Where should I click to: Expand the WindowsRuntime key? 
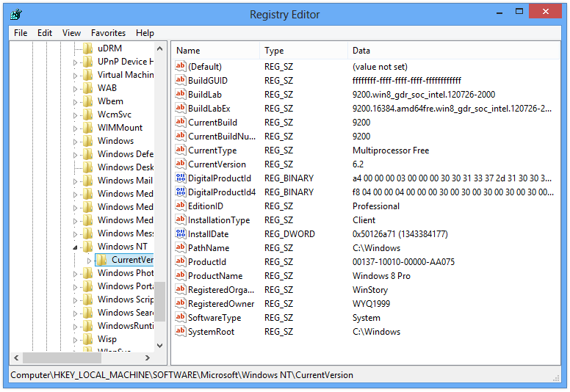(x=75, y=327)
